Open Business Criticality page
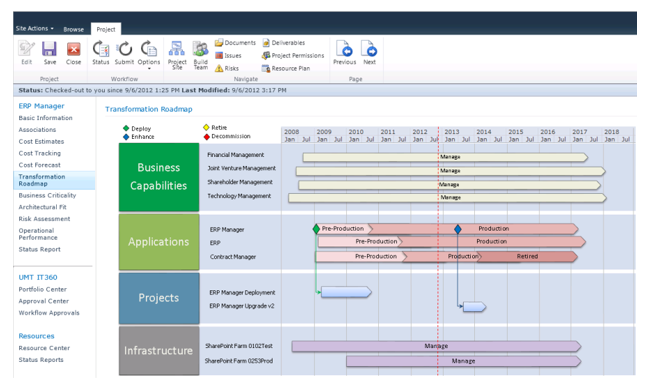 click(x=47, y=195)
